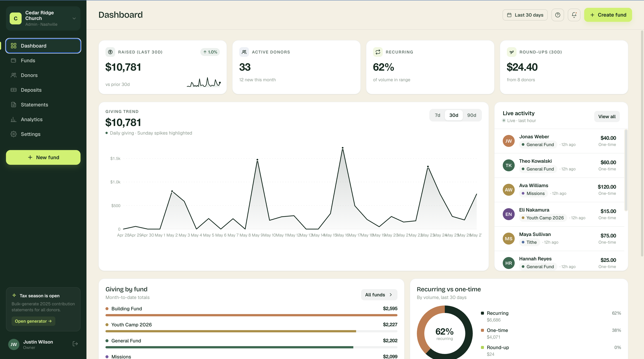Click Justin Wilson's JW profile avatar

click(14, 344)
